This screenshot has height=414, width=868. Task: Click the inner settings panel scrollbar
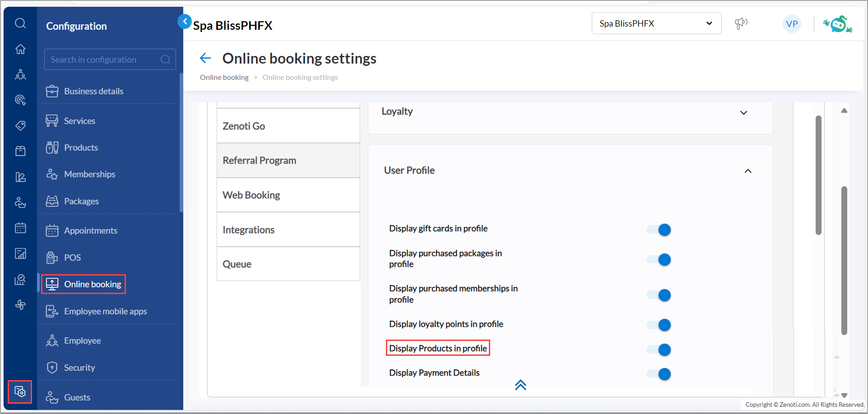click(x=818, y=175)
